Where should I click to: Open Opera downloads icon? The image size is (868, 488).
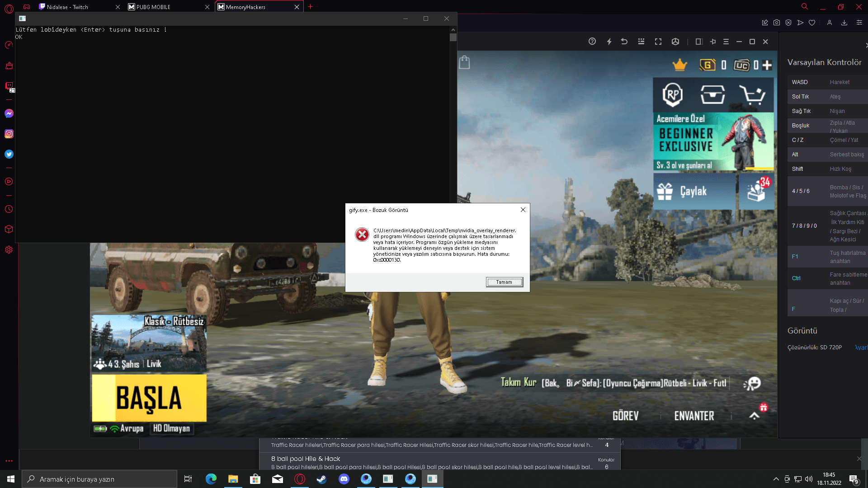pos(844,23)
